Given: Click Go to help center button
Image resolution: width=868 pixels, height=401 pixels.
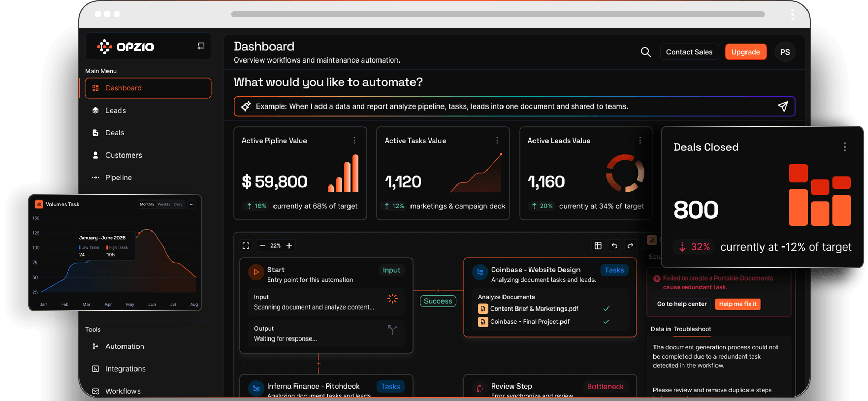Looking at the screenshot, I should point(681,304).
